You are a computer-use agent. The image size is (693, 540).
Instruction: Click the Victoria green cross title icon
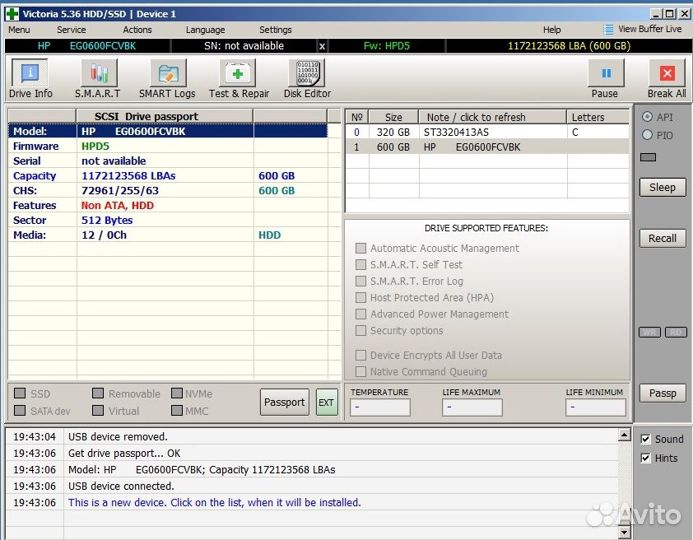point(11,14)
